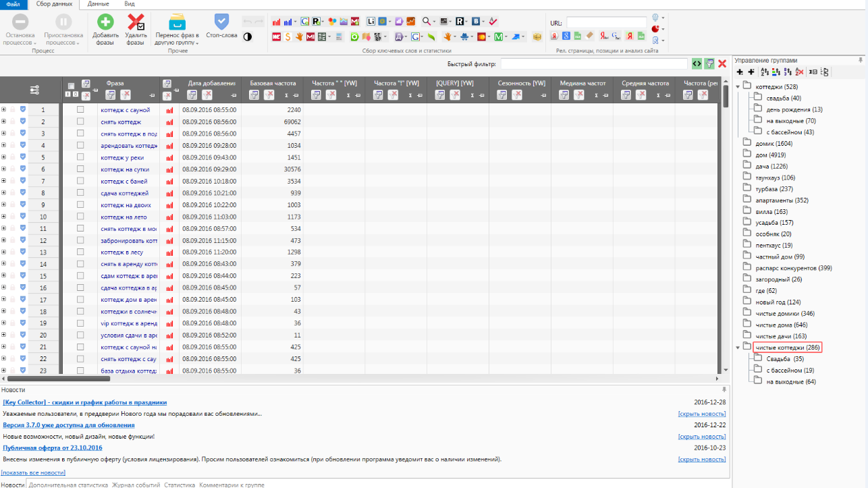Expand row 1 with plus box

(x=3, y=109)
